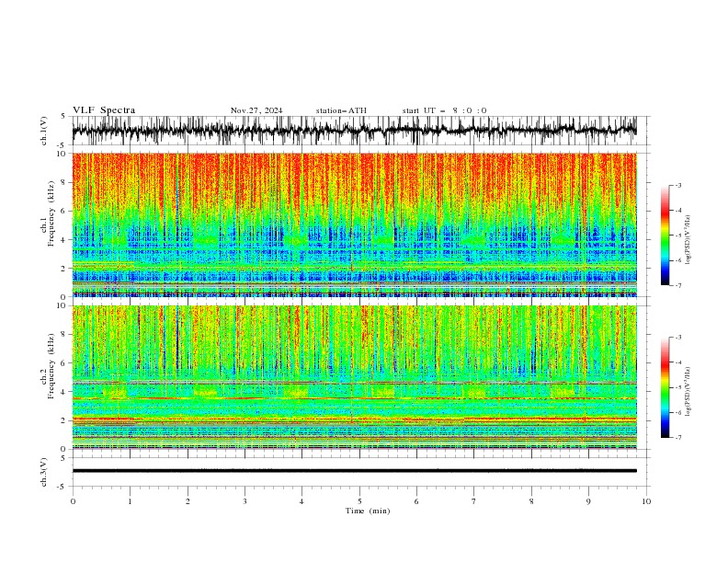Click the ch.3 flat voltage trace
Image resolution: width=728 pixels, height=563 pixels.
click(x=354, y=471)
